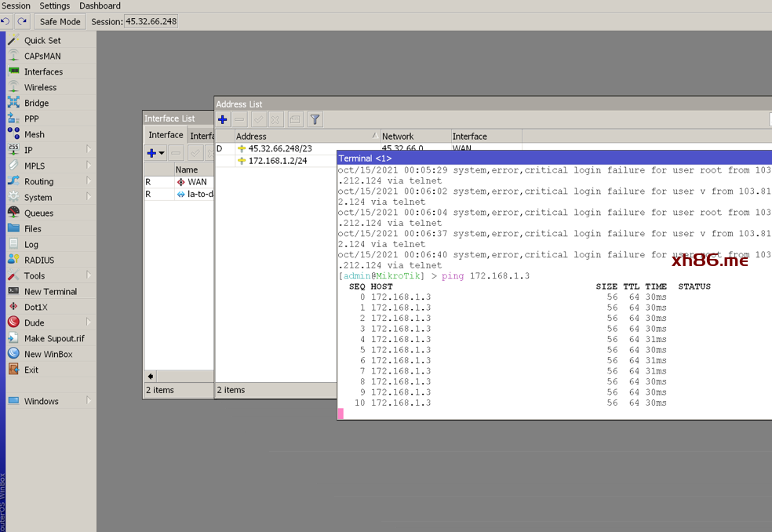772x532 pixels.
Task: Open Session menu
Action: [x=16, y=6]
